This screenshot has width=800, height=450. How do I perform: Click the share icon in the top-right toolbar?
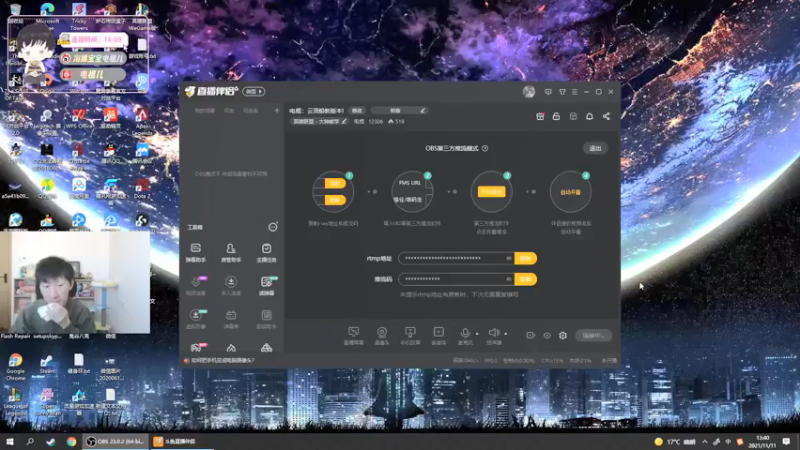(x=606, y=116)
